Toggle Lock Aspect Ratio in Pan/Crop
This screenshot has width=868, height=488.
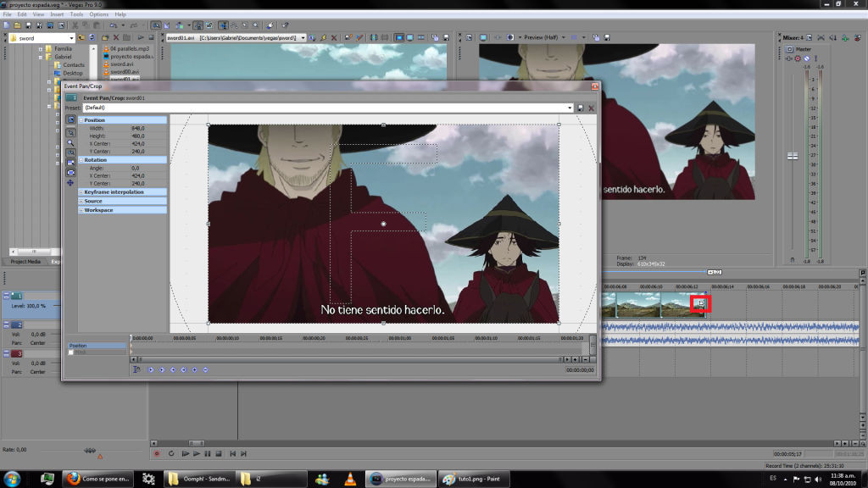[71, 163]
